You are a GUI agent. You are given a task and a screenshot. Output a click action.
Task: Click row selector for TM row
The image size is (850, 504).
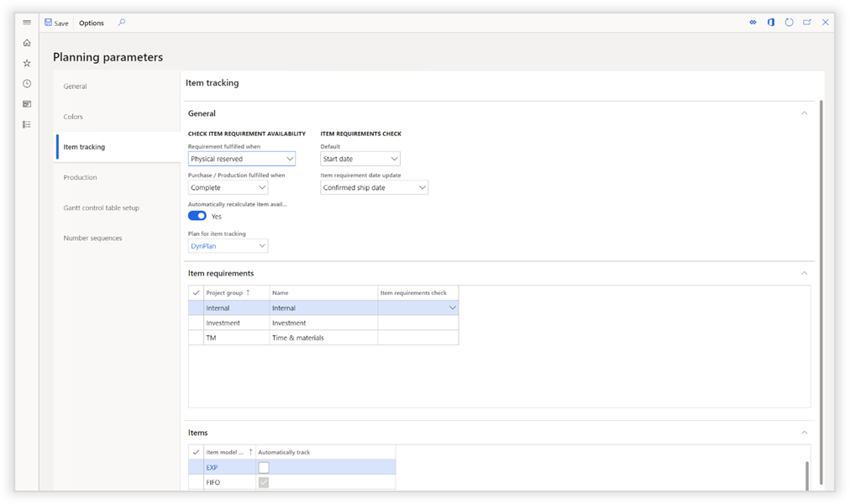click(196, 338)
